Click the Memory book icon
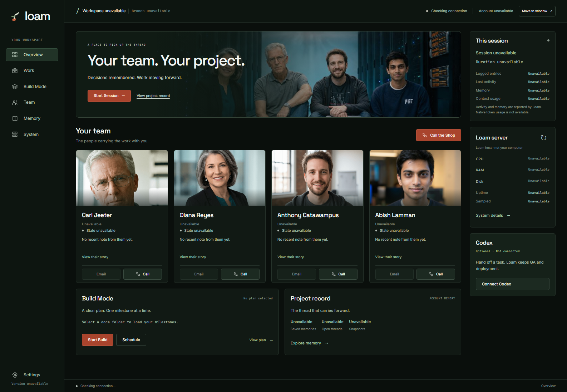 [x=15, y=118]
